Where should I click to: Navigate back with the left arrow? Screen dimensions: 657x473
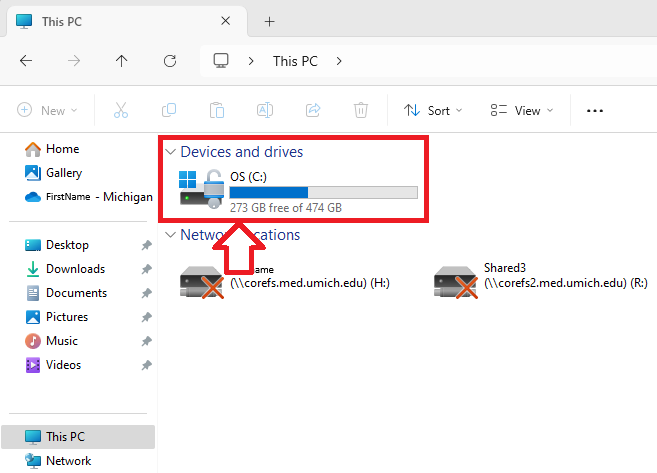tap(26, 61)
